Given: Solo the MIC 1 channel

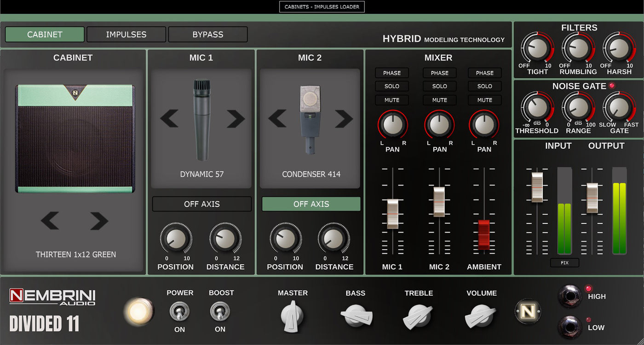Looking at the screenshot, I should coord(392,86).
